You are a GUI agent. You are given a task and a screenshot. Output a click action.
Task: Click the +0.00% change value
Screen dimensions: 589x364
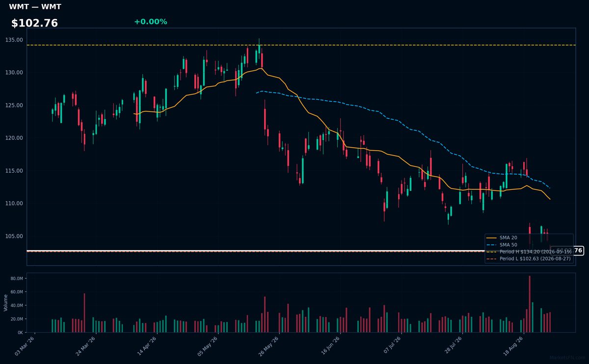(x=150, y=22)
